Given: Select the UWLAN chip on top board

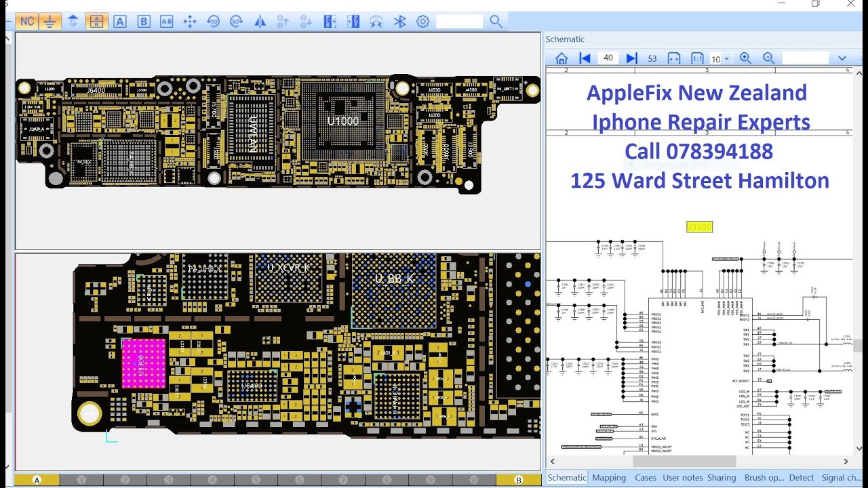Looking at the screenshot, I should [x=252, y=132].
